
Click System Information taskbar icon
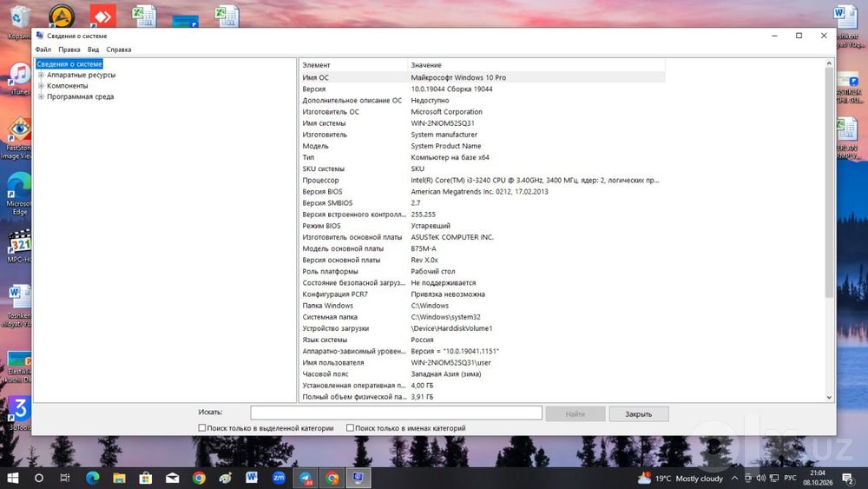pyautogui.click(x=358, y=478)
